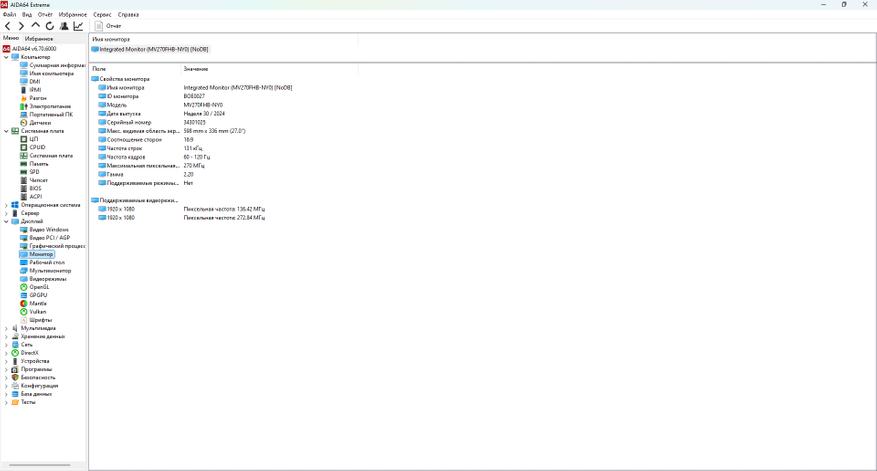Select Видео PCI / AGP tree item
Screen dimensions: 877x471
pos(50,238)
